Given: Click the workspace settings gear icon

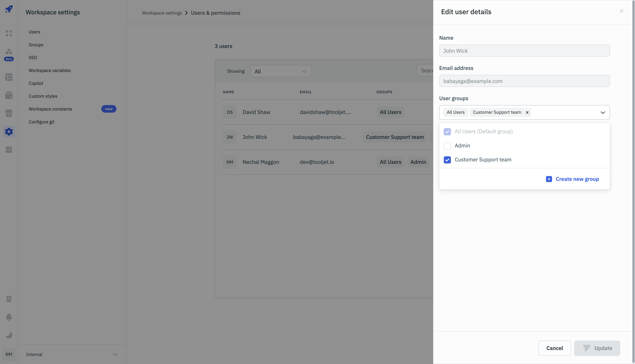Looking at the screenshot, I should tap(9, 132).
